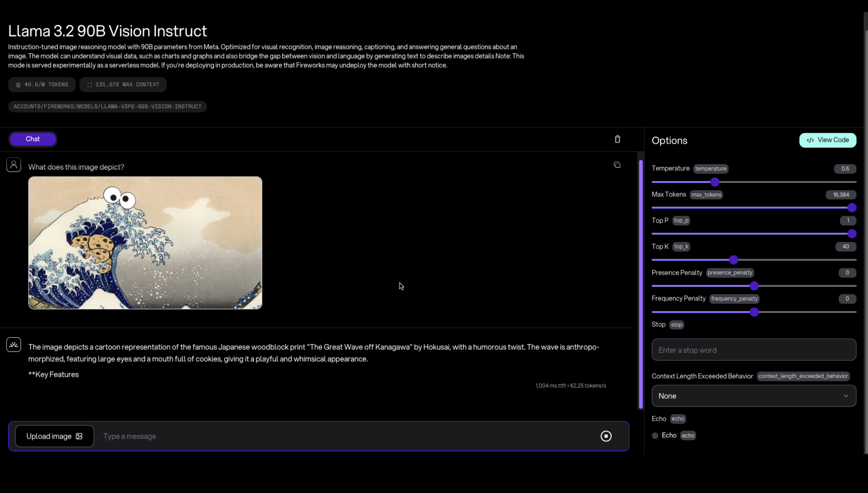The height and width of the screenshot is (493, 868).
Task: Click the top_k parameter tag
Action: [681, 246]
